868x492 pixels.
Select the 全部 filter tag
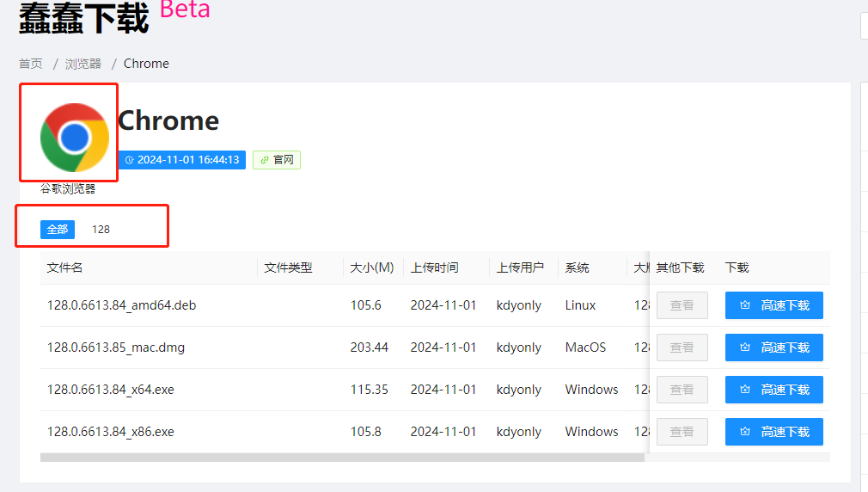[58, 230]
